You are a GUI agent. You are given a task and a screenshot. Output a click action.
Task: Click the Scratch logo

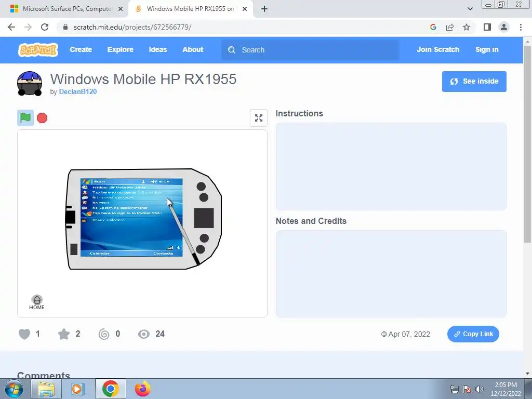(38, 50)
